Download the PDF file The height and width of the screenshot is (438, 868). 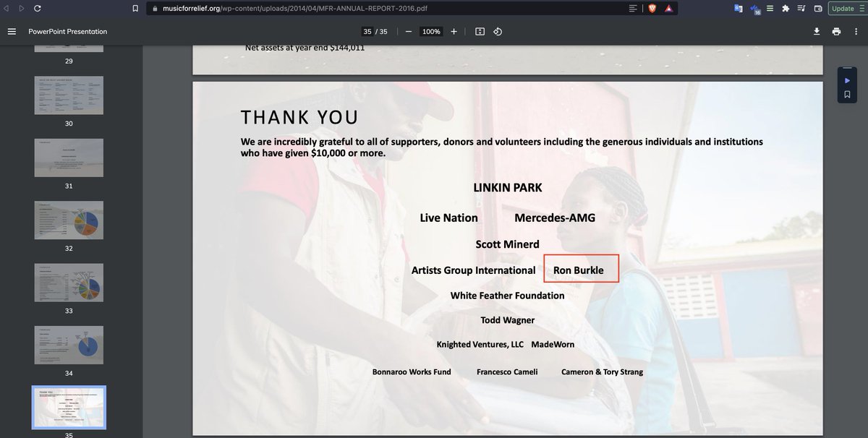(817, 32)
